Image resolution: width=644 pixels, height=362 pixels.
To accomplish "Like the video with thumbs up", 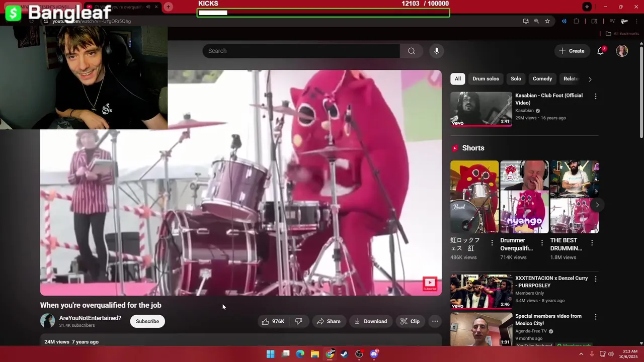I will pyautogui.click(x=273, y=321).
